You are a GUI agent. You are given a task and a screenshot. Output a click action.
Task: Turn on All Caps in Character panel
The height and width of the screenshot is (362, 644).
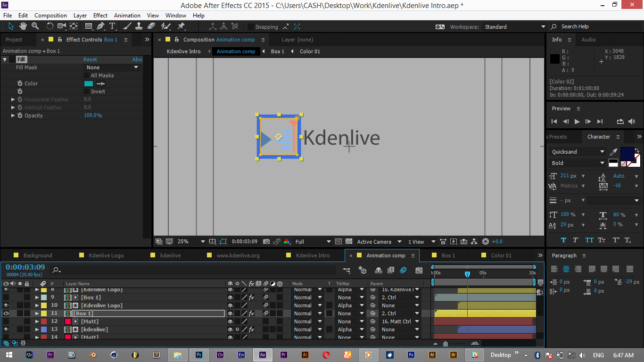[589, 240]
